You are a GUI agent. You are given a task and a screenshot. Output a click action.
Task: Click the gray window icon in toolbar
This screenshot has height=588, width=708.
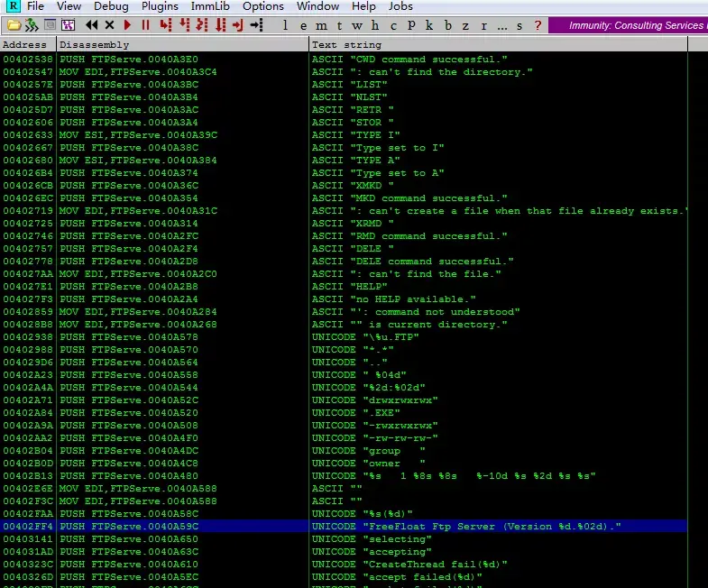(x=51, y=25)
